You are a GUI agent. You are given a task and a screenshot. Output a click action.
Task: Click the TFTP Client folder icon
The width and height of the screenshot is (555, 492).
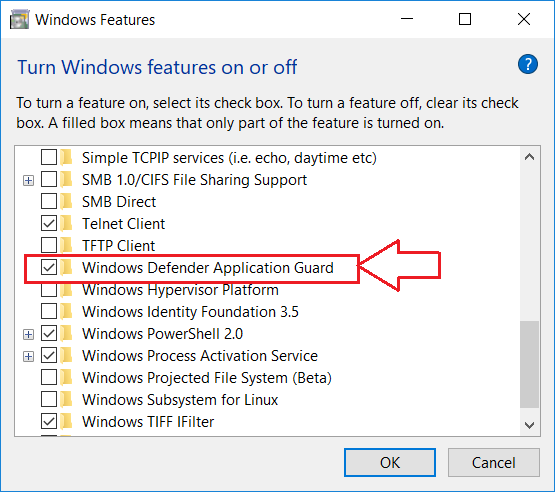tap(67, 246)
